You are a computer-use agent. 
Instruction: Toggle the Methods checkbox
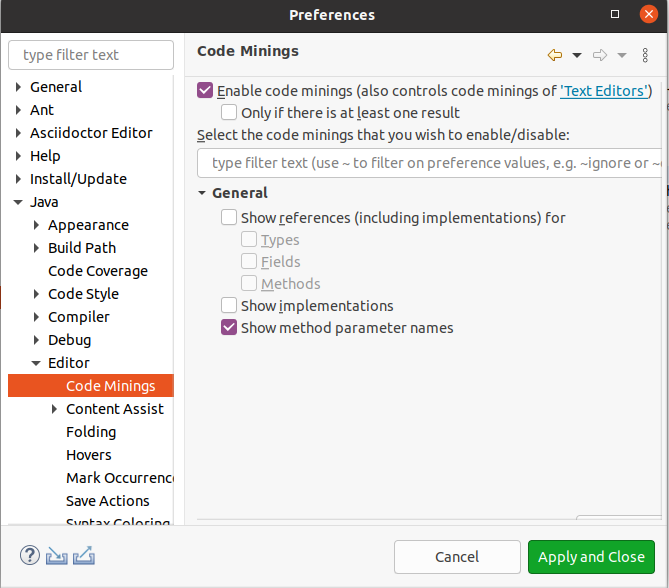[249, 283]
